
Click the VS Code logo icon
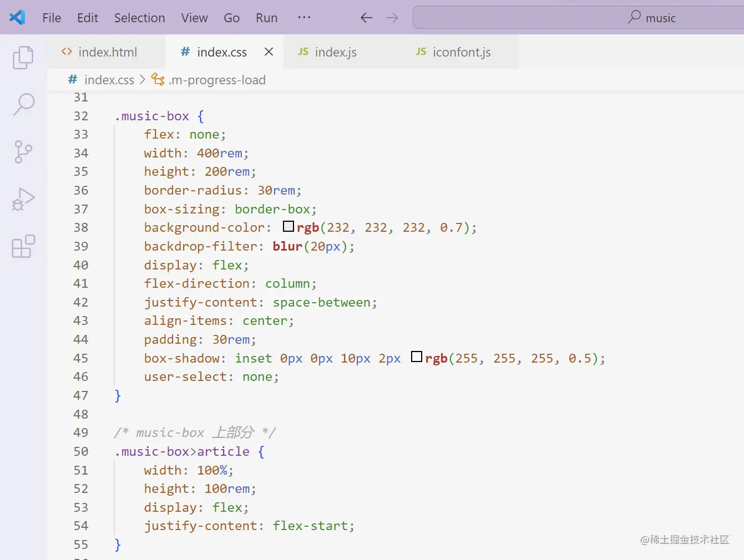point(17,17)
